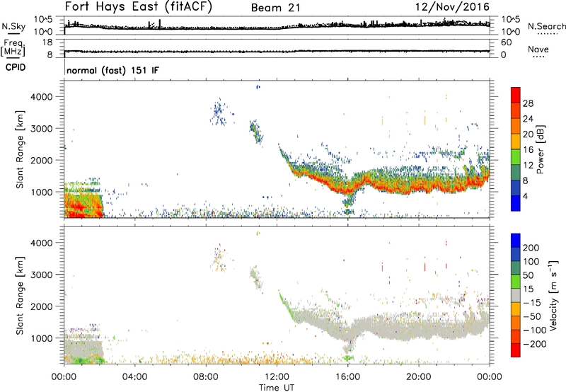This screenshot has height=392, width=566.
Task: Click the 'Freq. [MHz]' label
Action: [x=13, y=48]
